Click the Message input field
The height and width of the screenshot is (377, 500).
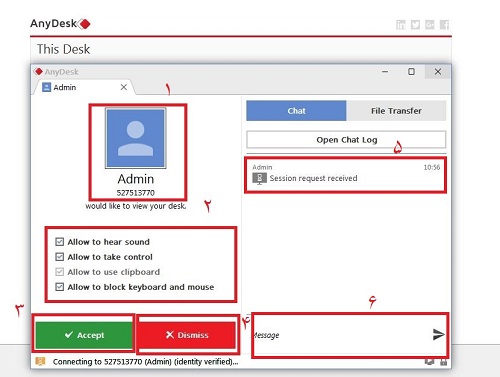(340, 335)
